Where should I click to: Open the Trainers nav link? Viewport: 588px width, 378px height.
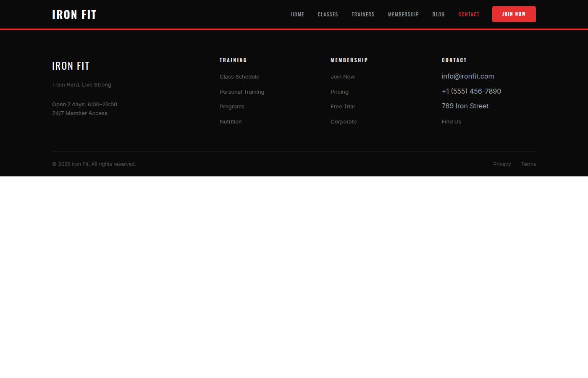coord(363,14)
